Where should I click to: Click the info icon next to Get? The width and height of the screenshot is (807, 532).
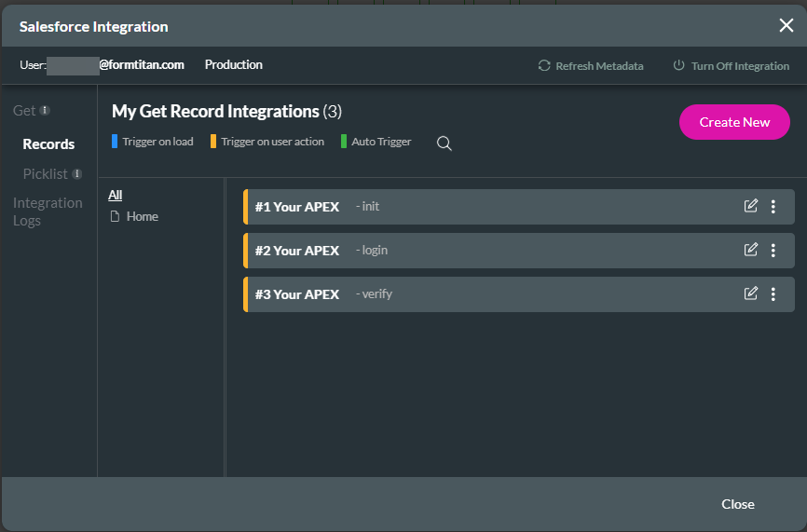pyautogui.click(x=45, y=110)
